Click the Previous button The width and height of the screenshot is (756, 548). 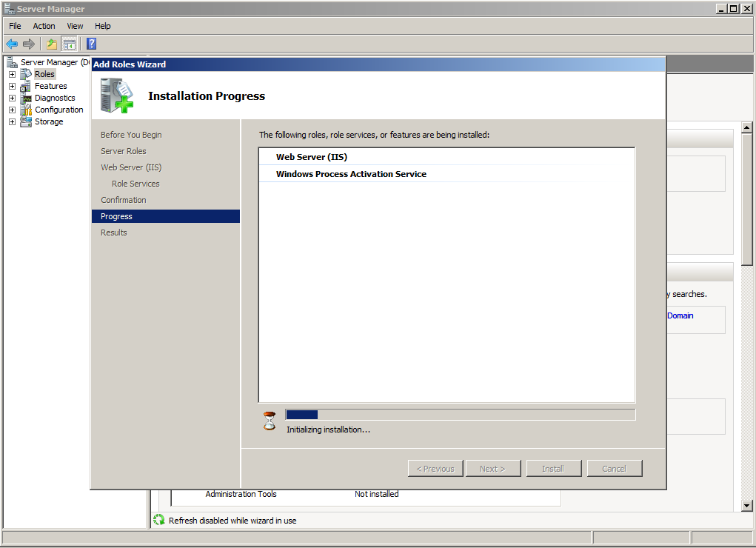point(435,469)
